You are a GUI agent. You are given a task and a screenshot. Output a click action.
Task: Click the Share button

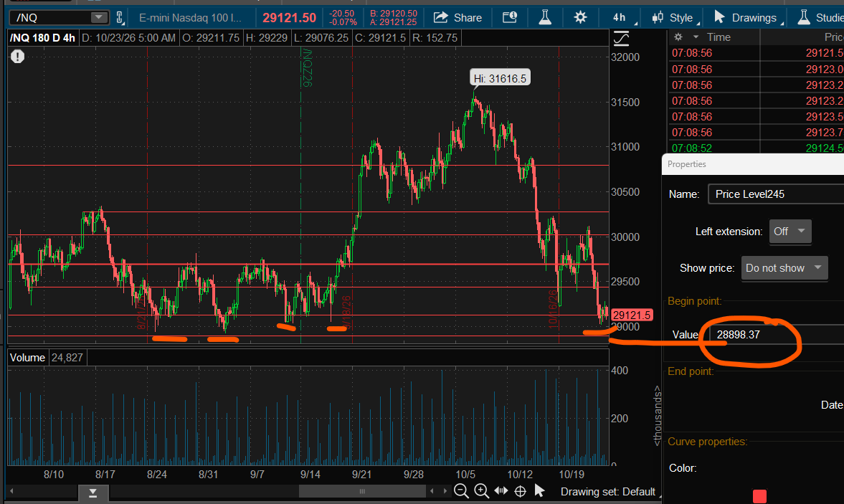[x=457, y=18]
